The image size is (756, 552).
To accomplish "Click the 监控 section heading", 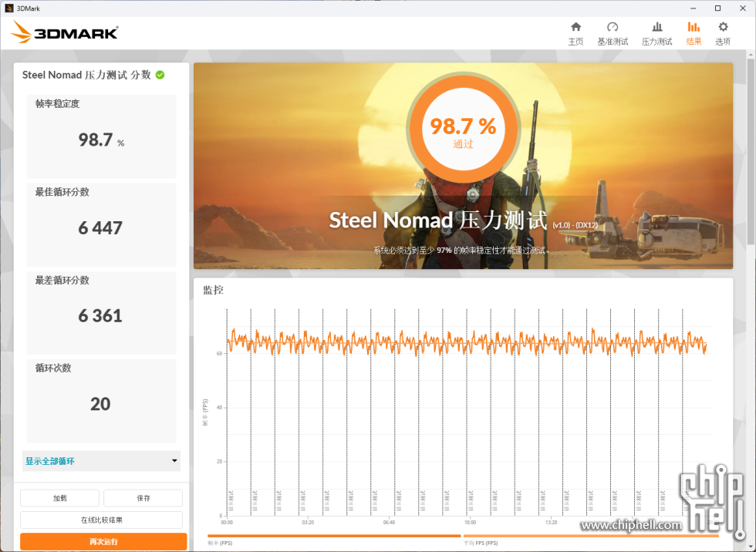I will pos(213,290).
